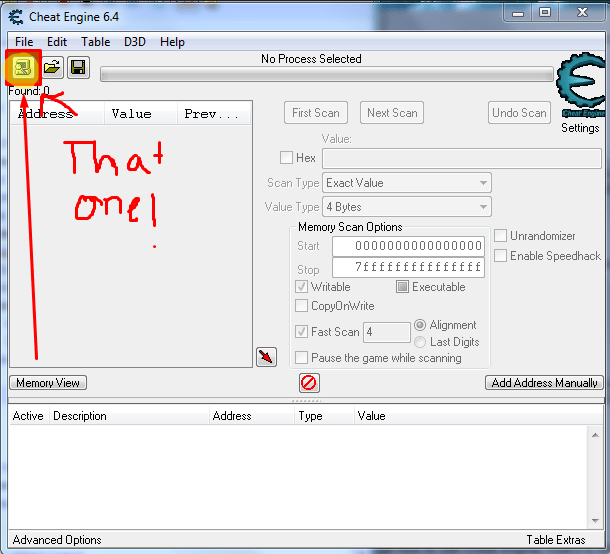Click the Cheat Engine title bar icon
This screenshot has width=610, height=554.
pos(16,17)
